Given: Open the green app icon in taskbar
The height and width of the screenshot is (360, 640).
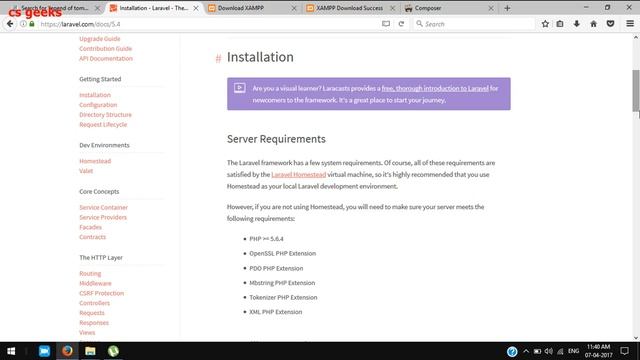Looking at the screenshot, I should (113, 351).
